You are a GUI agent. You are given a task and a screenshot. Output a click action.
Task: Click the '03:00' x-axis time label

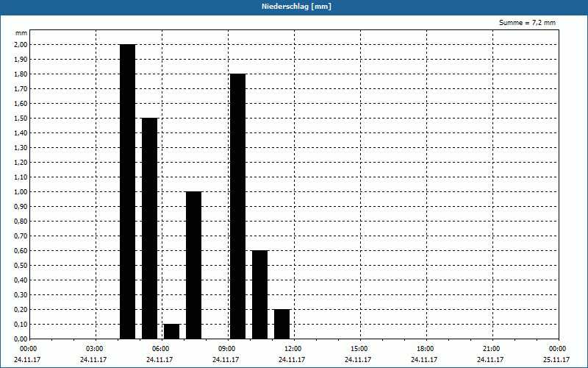(94, 349)
